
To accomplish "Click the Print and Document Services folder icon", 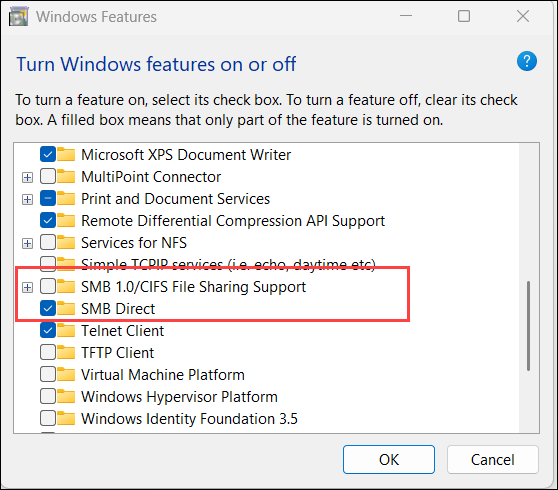I will pyautogui.click(x=66, y=199).
